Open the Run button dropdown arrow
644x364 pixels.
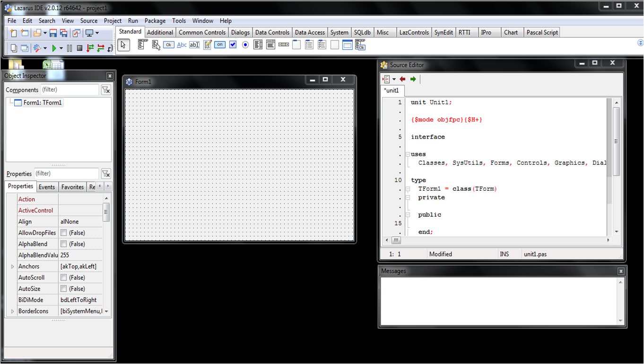coord(61,48)
